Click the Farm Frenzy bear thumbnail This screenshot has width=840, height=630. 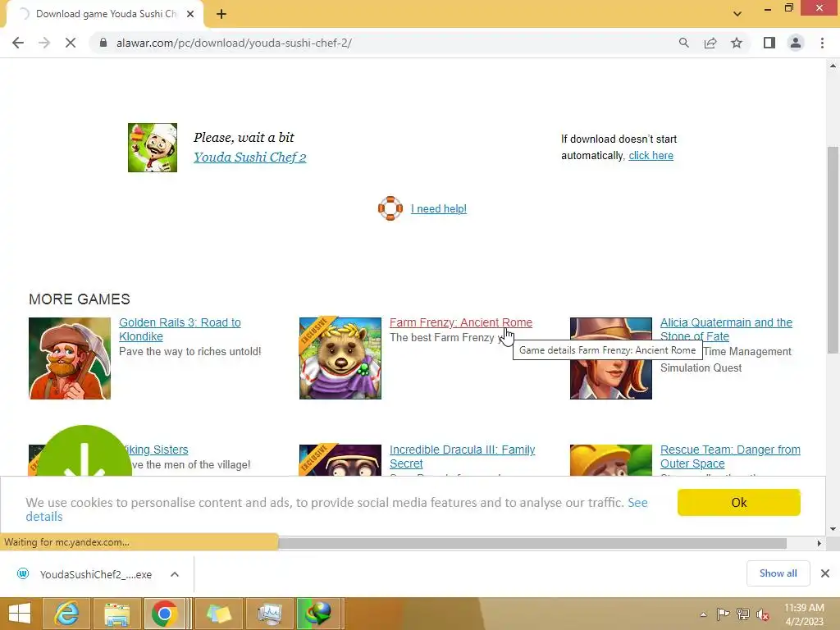[x=340, y=358]
